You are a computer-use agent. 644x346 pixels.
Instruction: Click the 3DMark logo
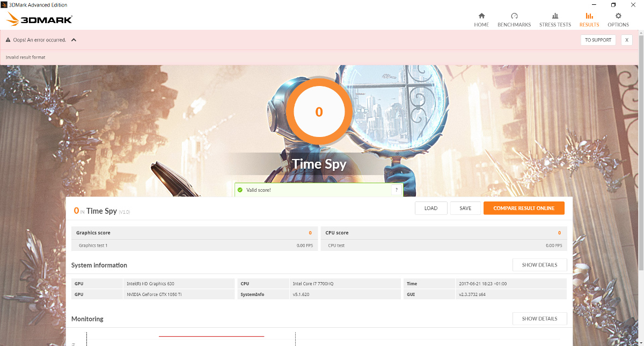coord(39,20)
